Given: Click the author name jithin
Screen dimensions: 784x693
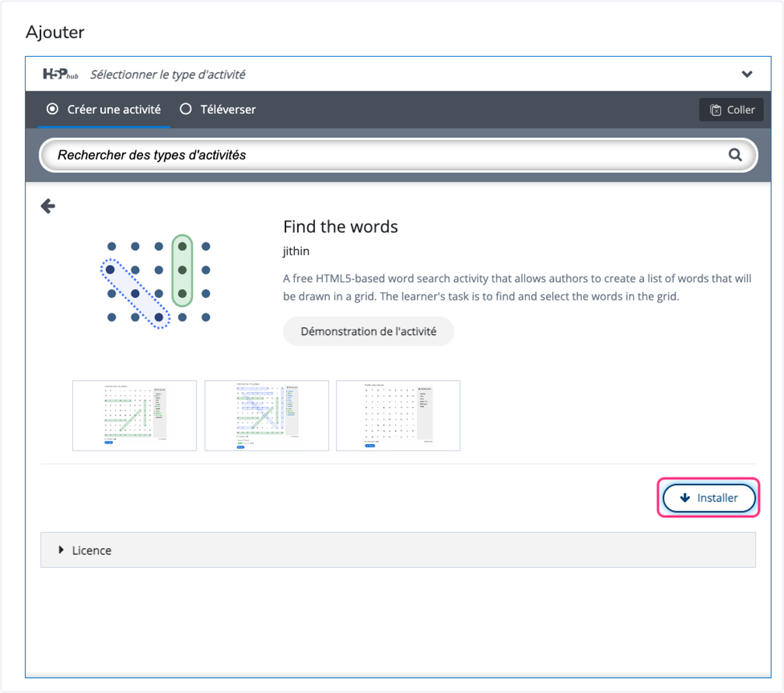Looking at the screenshot, I should [296, 251].
